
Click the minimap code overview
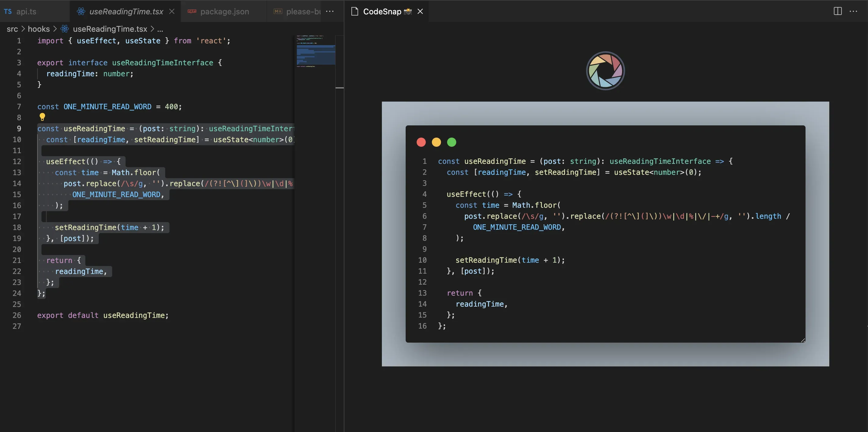click(315, 54)
